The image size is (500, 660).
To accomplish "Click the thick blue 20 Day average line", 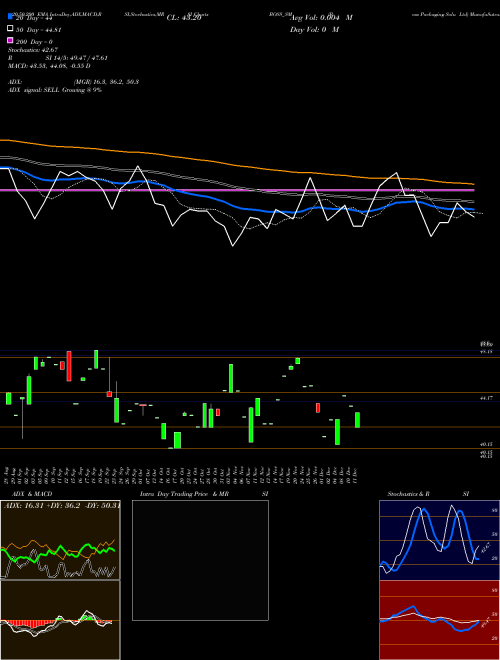I will pos(237,206).
